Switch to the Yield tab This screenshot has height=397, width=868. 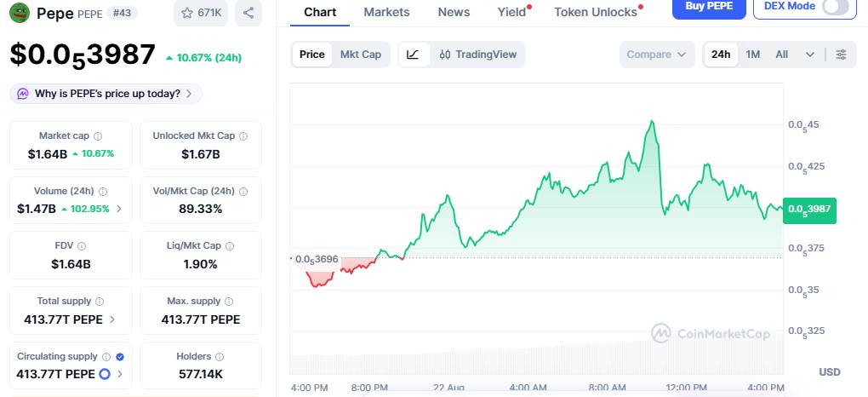[512, 12]
